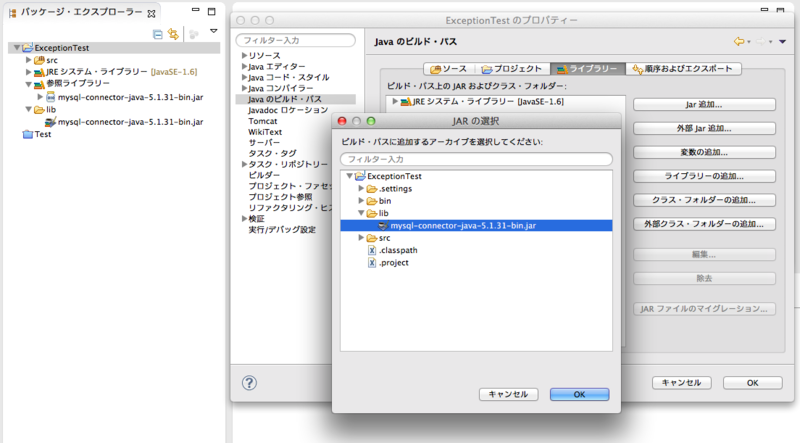Image resolution: width=800 pixels, height=443 pixels.
Task: Click 変数の追加... button
Action: coord(704,152)
